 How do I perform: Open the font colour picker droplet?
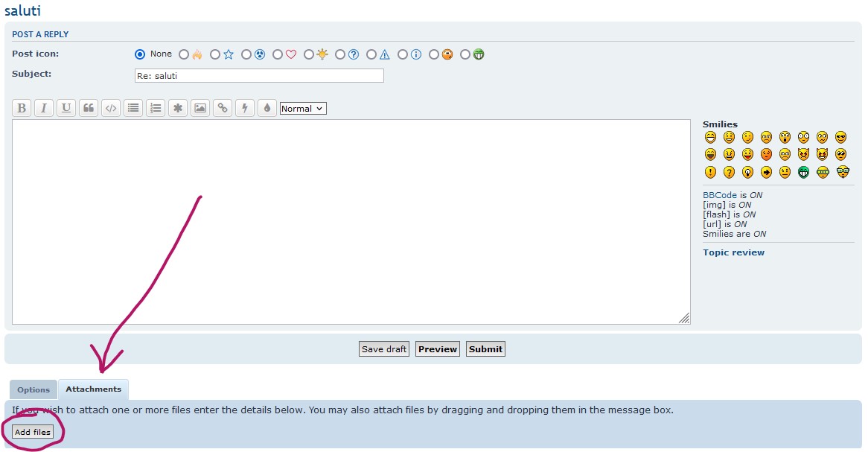click(x=267, y=108)
